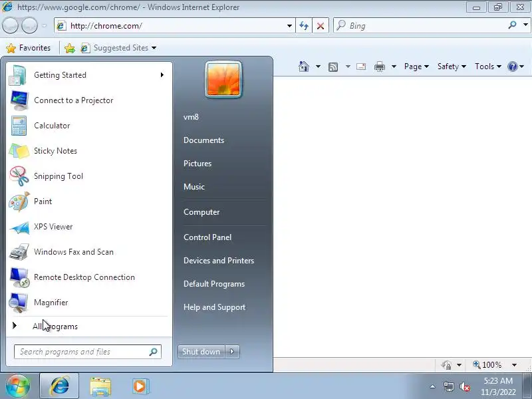Open the Calculator app
This screenshot has height=399, width=532.
click(89, 126)
